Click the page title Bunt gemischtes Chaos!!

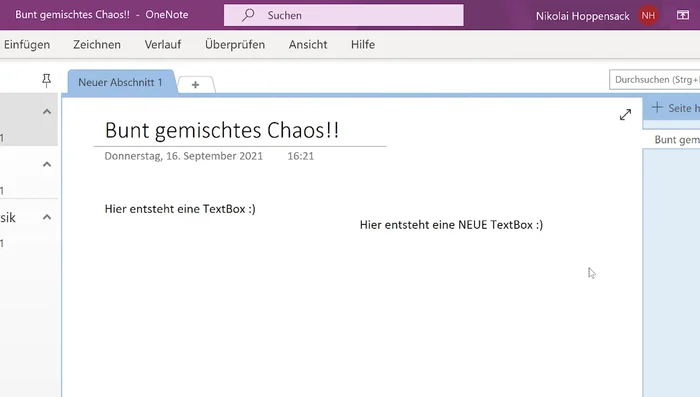[x=222, y=130]
